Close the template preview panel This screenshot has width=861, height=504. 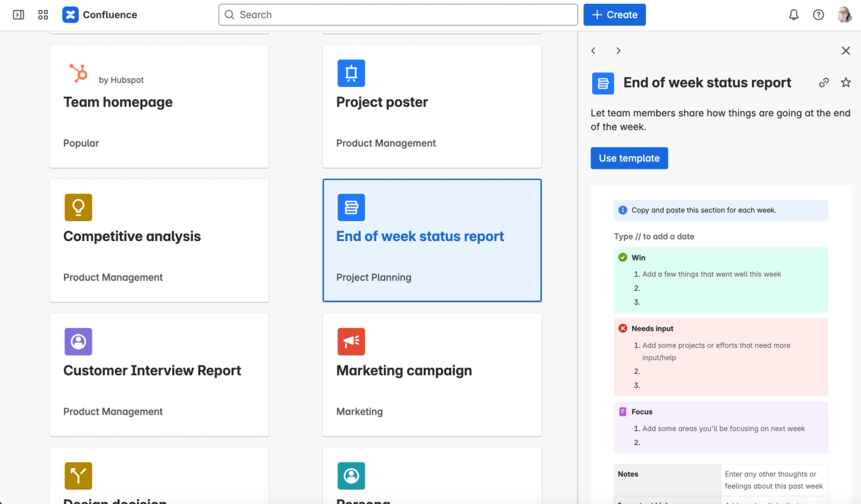[846, 50]
